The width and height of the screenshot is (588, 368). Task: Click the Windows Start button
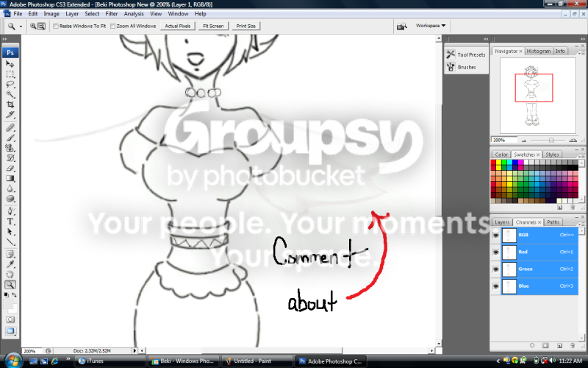pos(13,361)
